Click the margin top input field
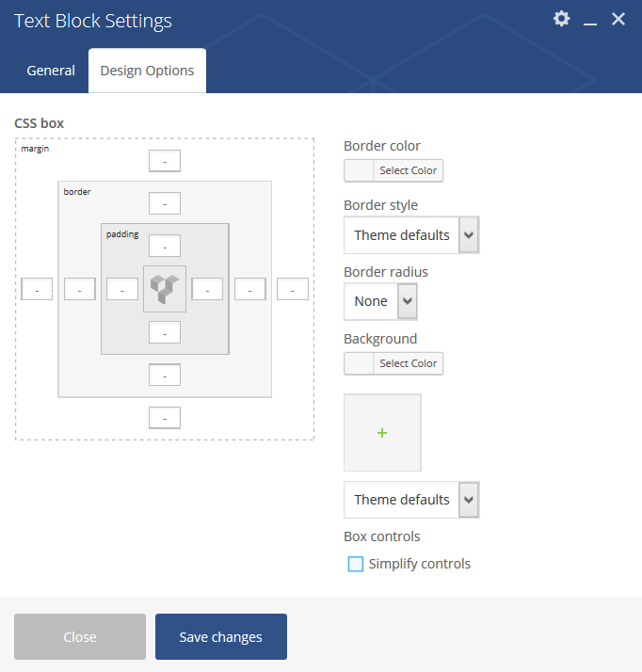 coord(165,161)
